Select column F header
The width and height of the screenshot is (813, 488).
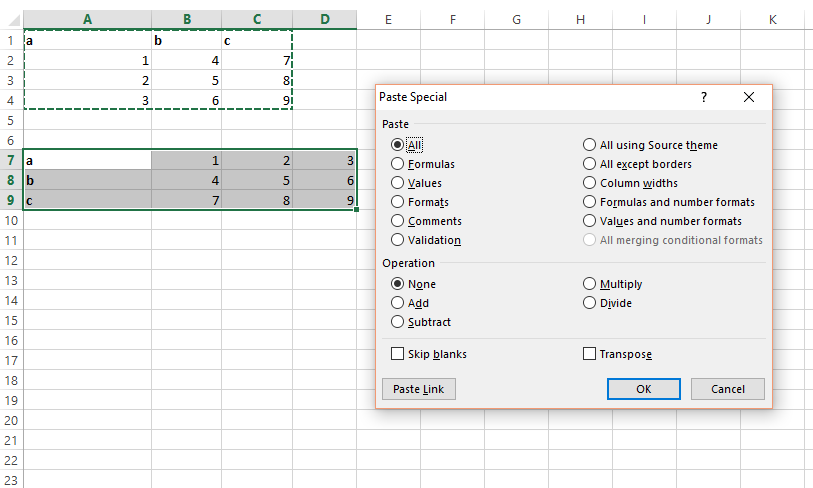(x=453, y=20)
